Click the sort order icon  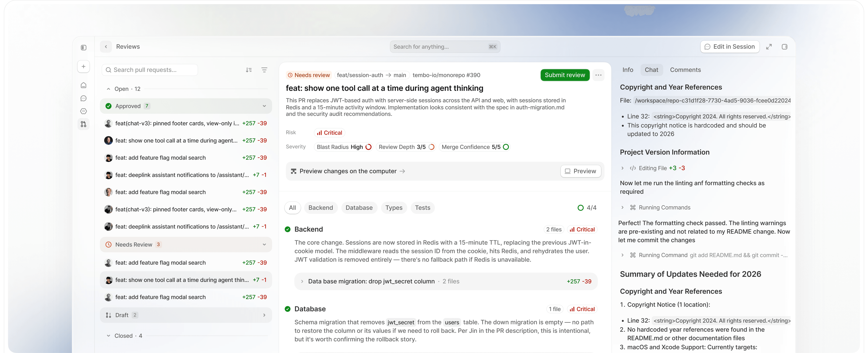pos(249,70)
